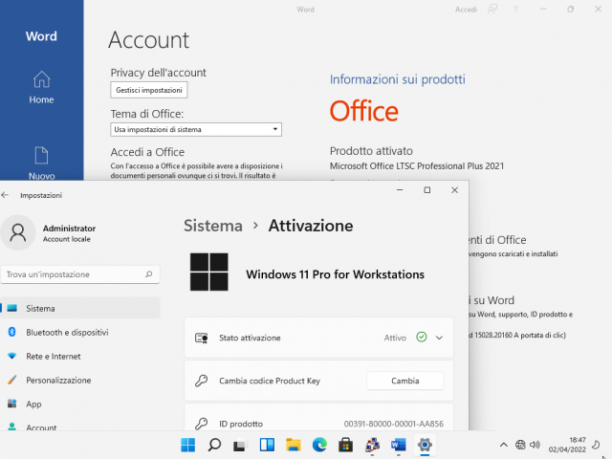
Task: Maximize the Impostazioni window
Action: pyautogui.click(x=427, y=190)
